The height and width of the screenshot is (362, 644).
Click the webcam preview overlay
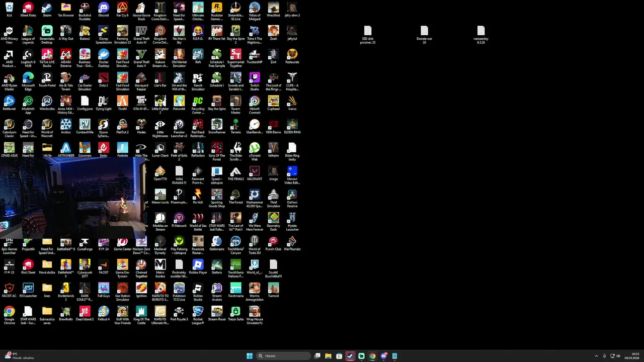tap(73, 199)
